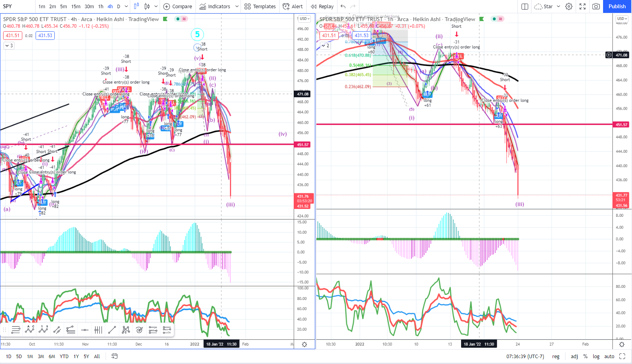Screen dimensions: 632x364
Task: Select the 2m timeframe
Action: click(52, 6)
